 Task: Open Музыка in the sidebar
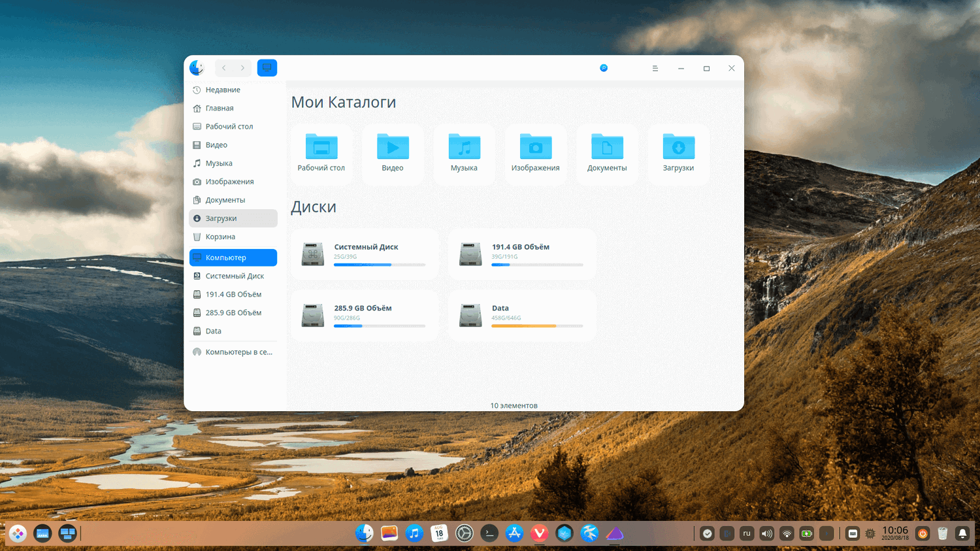point(233,163)
